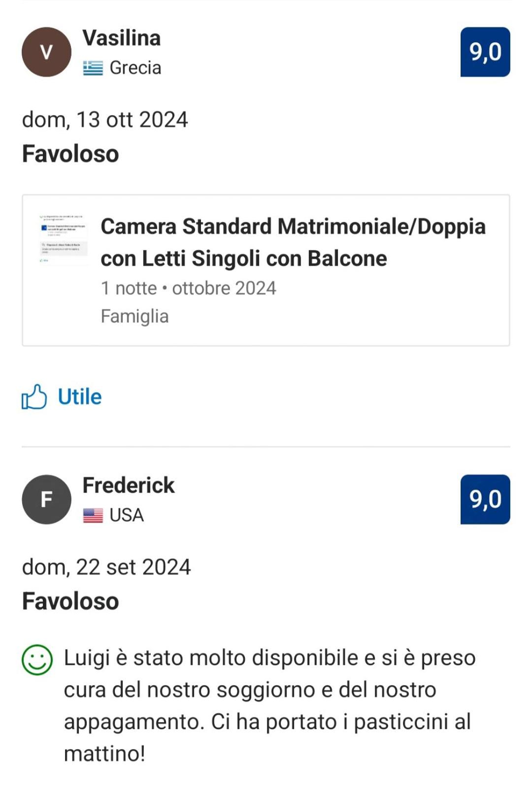The width and height of the screenshot is (532, 793).
Task: Tap Vasilina's 9,0 score badge
Action: click(485, 52)
